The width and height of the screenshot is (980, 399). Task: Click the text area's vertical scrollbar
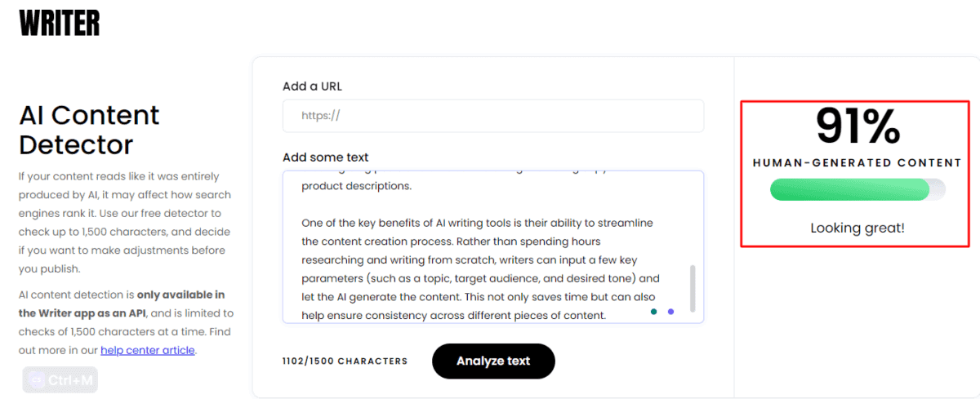click(693, 287)
